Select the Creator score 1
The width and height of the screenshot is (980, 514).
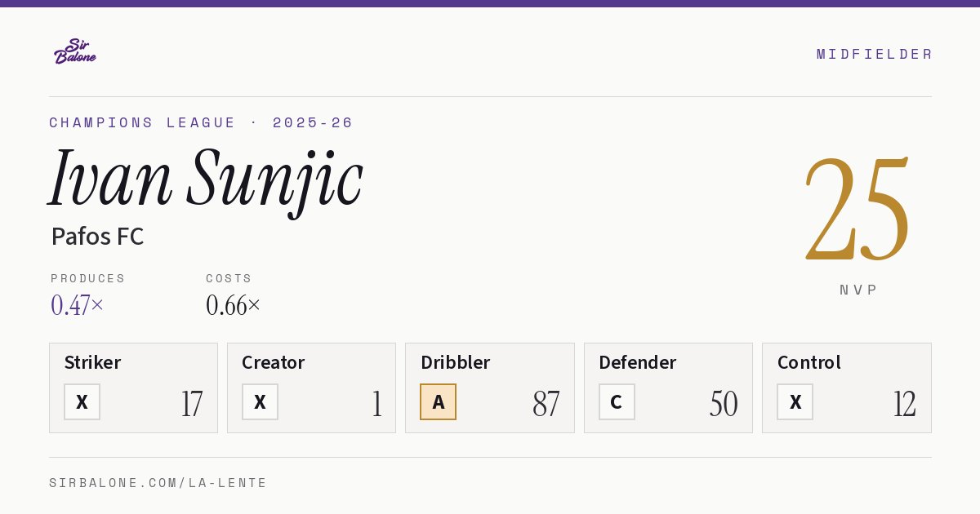pyautogui.click(x=376, y=404)
